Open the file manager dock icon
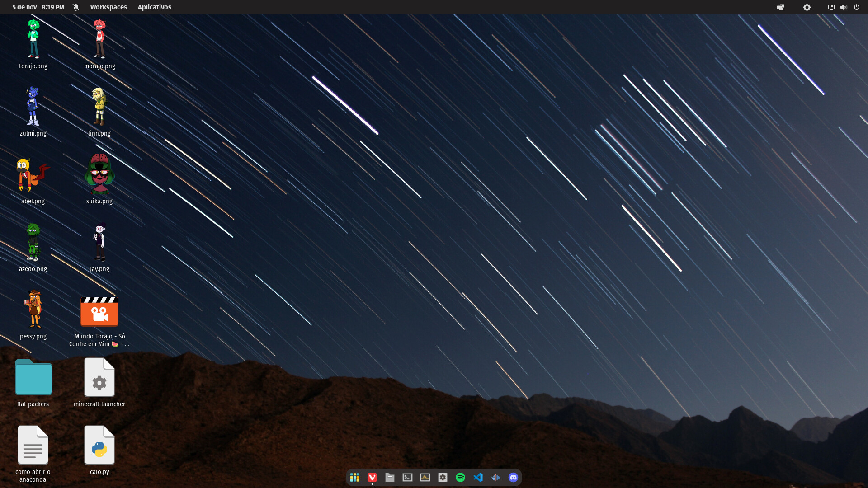This screenshot has width=868, height=488. click(390, 477)
